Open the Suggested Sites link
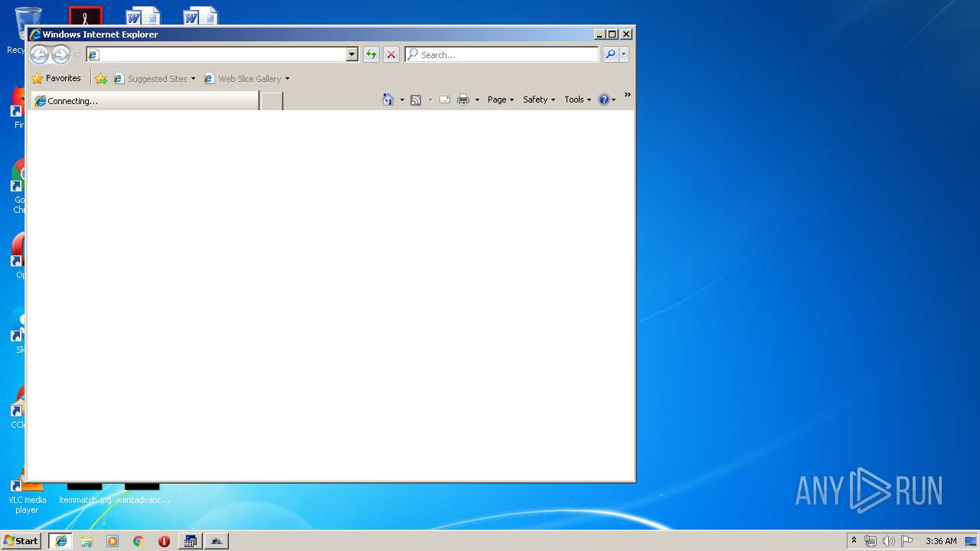 coord(150,78)
